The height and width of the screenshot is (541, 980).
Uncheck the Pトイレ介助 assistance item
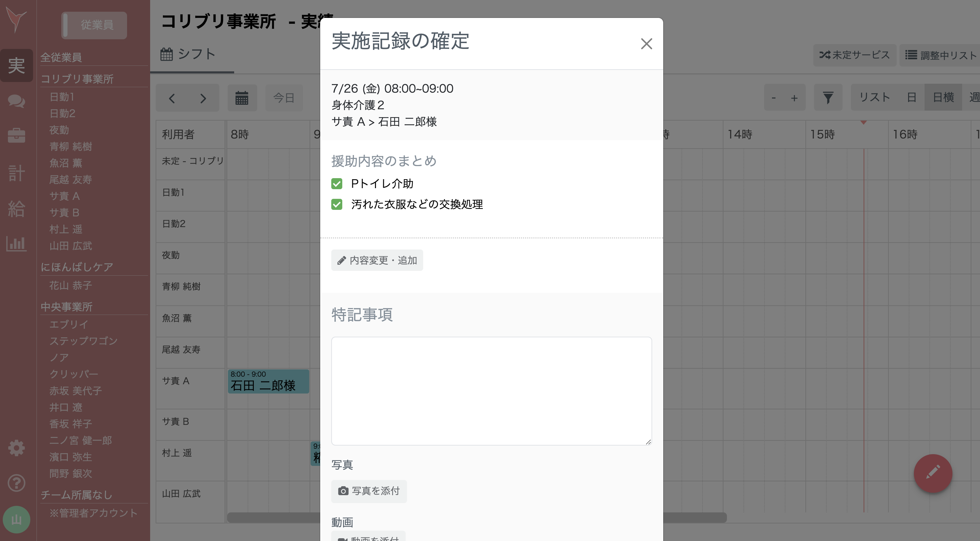[337, 184]
